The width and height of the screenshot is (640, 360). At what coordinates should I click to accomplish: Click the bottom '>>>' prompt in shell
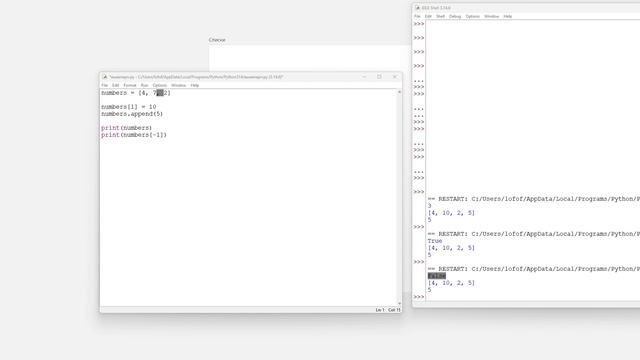coord(419,297)
